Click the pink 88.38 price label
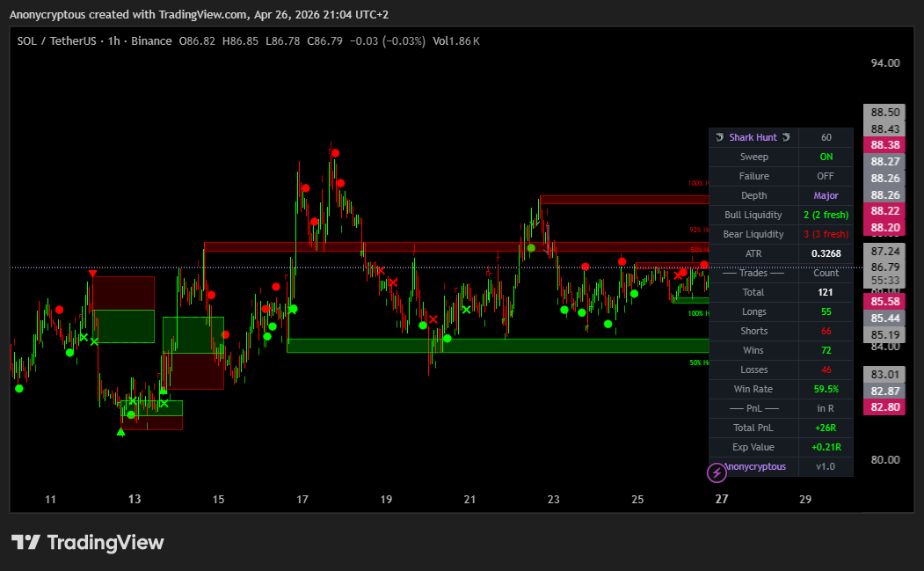The image size is (924, 571). tap(884, 145)
